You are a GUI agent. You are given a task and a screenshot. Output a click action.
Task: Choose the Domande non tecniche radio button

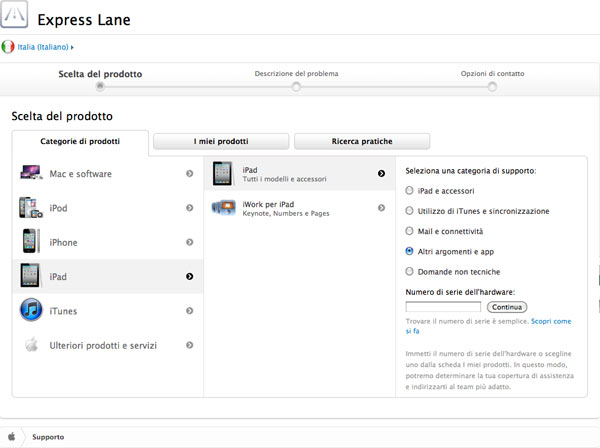(409, 271)
